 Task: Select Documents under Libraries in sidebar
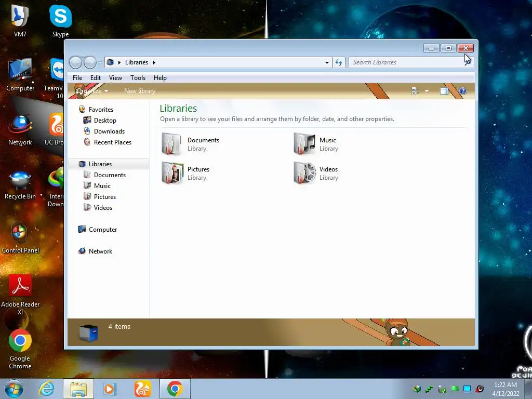[110, 175]
